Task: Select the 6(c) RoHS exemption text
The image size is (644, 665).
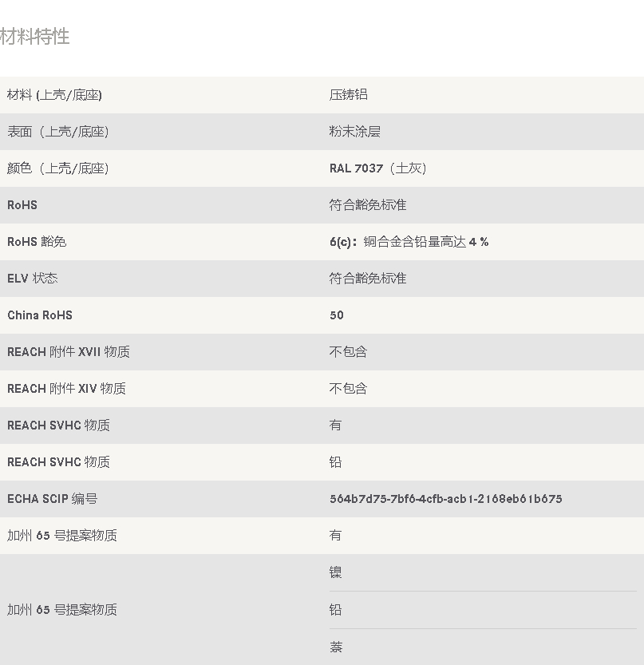Action: coord(409,242)
